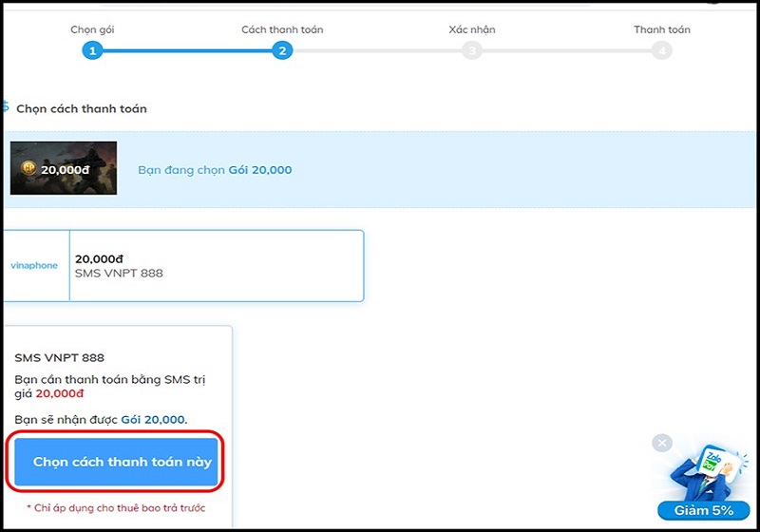The image size is (760, 532).
Task: Click the Giảm 5% badge
Action: point(703,511)
